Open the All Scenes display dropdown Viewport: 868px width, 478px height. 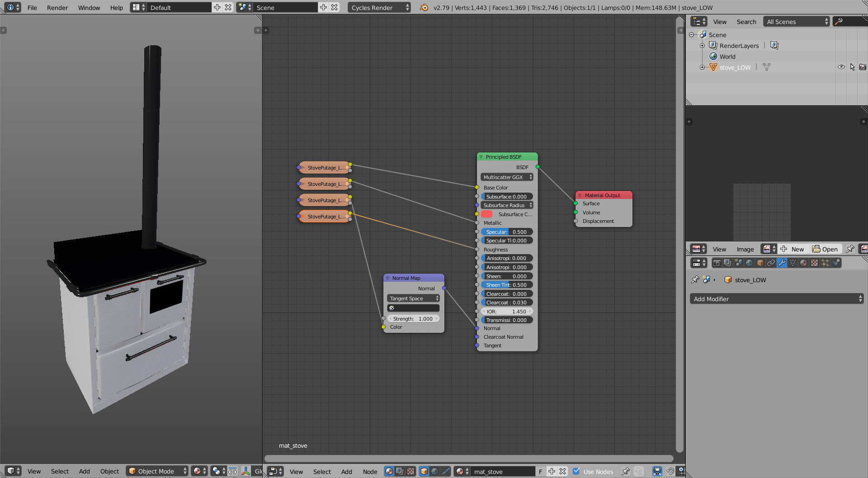797,21
